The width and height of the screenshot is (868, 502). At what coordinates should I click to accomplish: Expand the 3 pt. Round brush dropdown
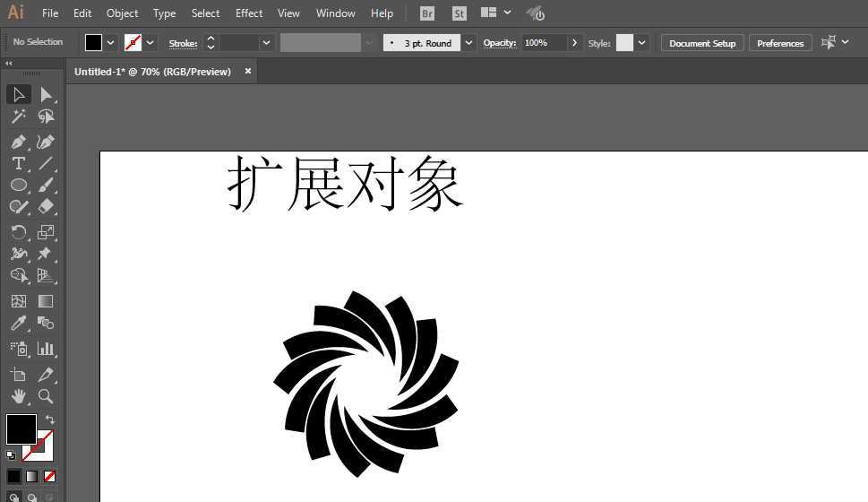pos(469,43)
